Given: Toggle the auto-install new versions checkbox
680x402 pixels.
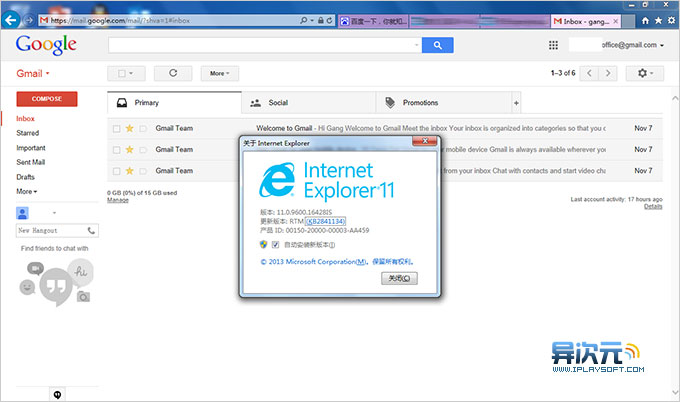Looking at the screenshot, I should coord(275,245).
